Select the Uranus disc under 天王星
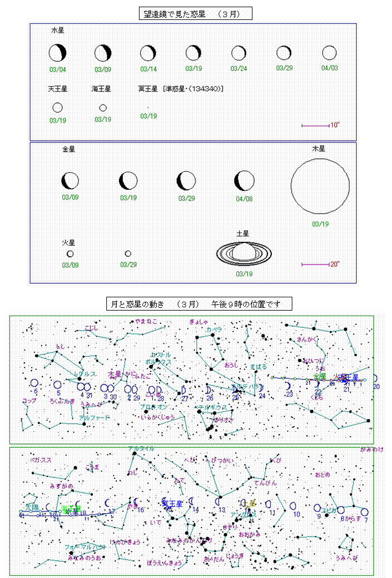The height and width of the screenshot is (578, 392). 58,107
